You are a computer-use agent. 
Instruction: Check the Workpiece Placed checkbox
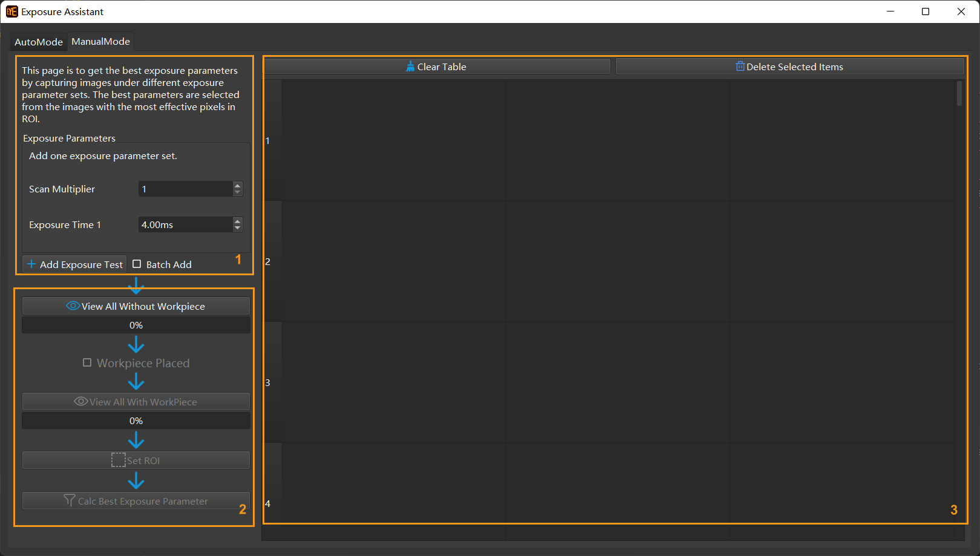[87, 363]
